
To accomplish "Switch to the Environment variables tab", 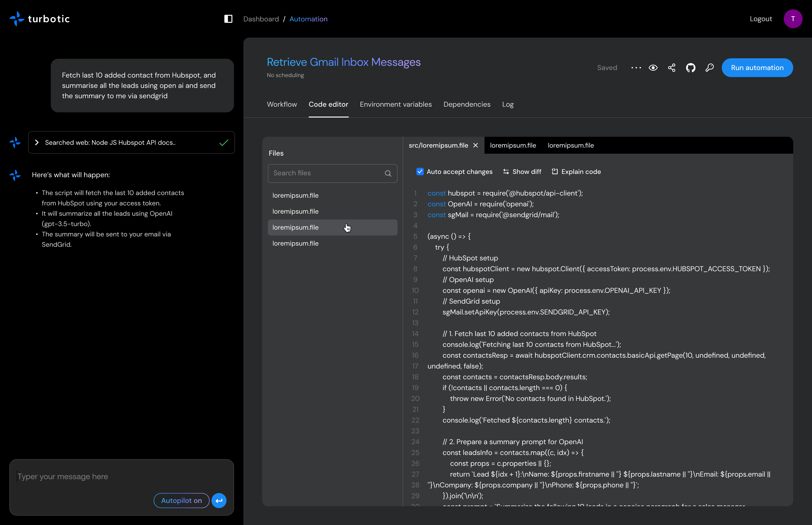I will pos(395,104).
